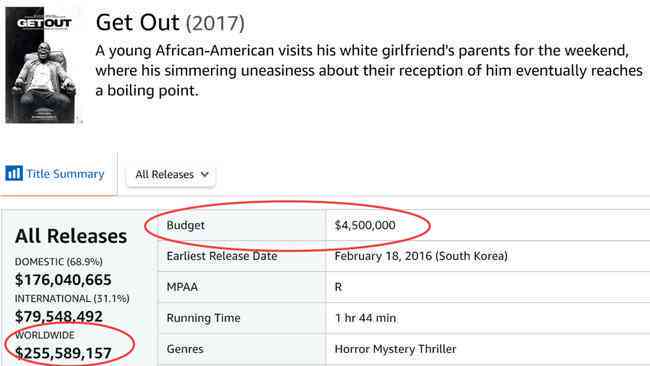
Task: Open the Horror Mystery Thriller genres
Action: (x=395, y=349)
